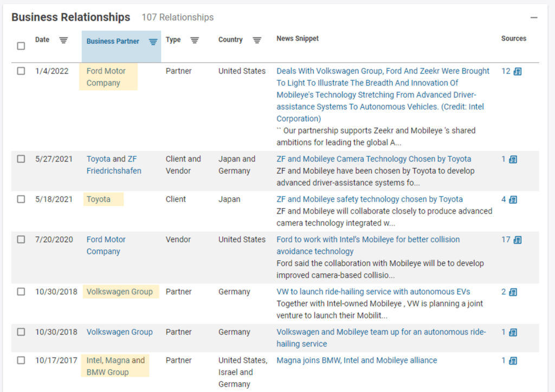Open sources icon in VW ride-hailing EVs row
This screenshot has height=392, width=555.
point(513,292)
